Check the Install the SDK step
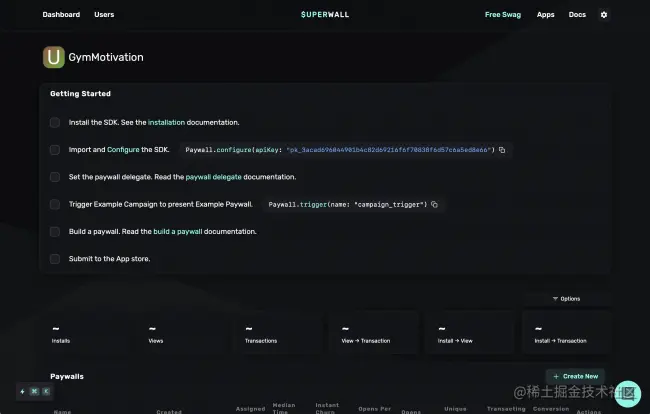 [55, 123]
